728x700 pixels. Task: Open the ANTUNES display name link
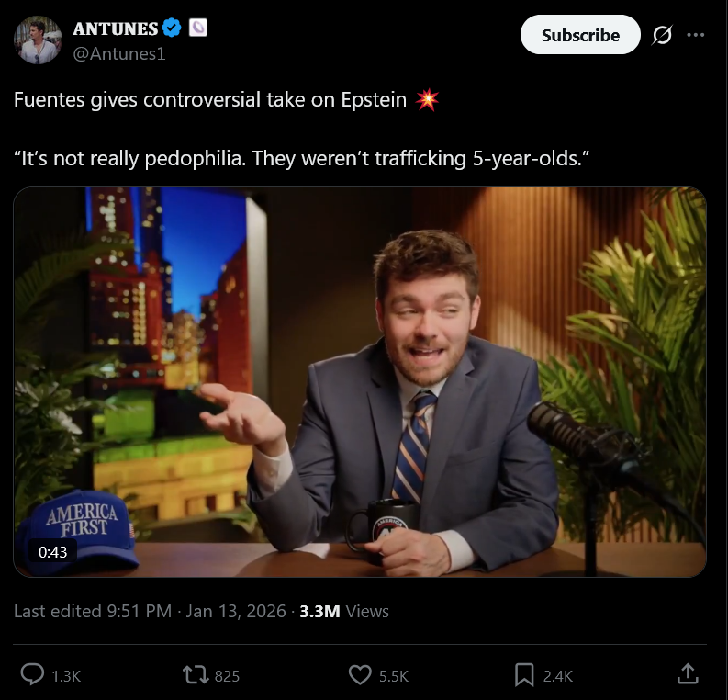click(115, 28)
